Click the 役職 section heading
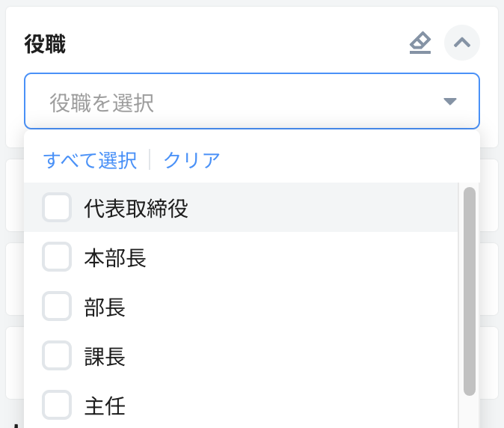 pyautogui.click(x=46, y=44)
